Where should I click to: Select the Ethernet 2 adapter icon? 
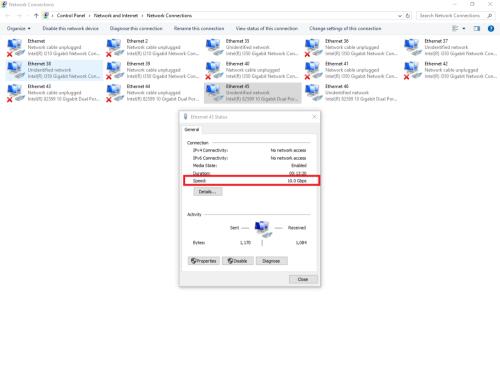coord(114,47)
